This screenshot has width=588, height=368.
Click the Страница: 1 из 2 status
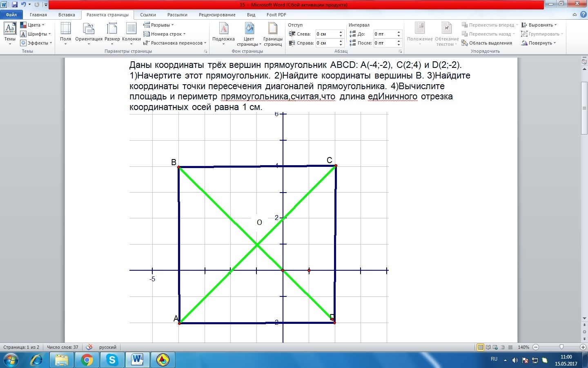[21, 347]
